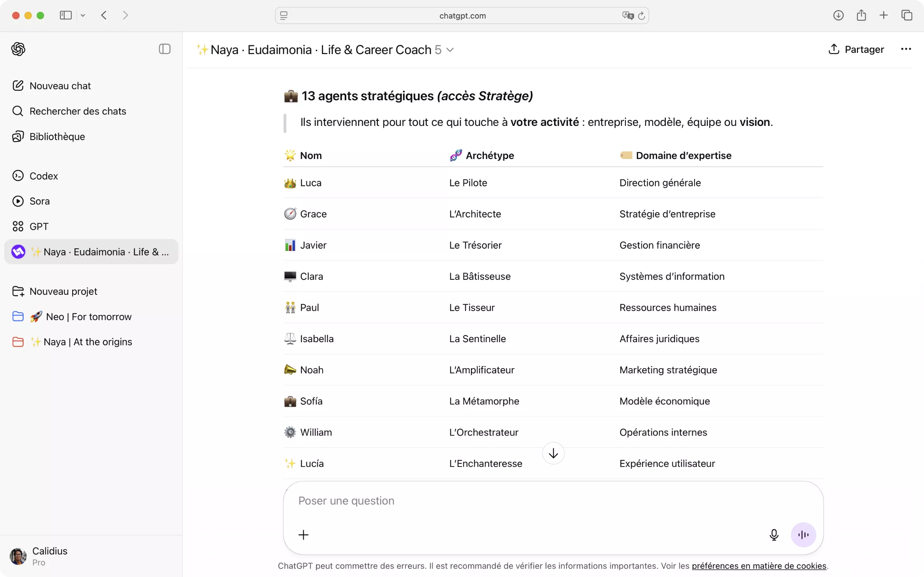Toggle voice mode with the waveform button
This screenshot has height=577, width=924.
click(803, 535)
